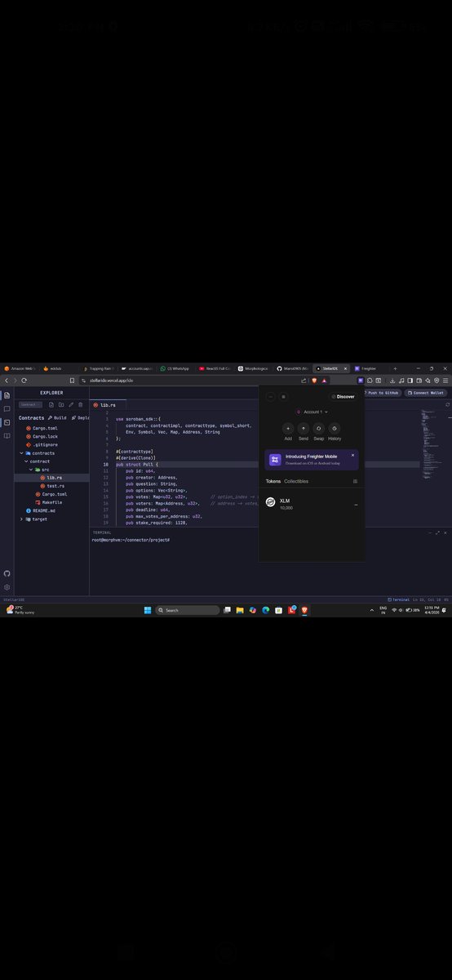Close the Introducing Freighter Mobile banner

pyautogui.click(x=352, y=455)
